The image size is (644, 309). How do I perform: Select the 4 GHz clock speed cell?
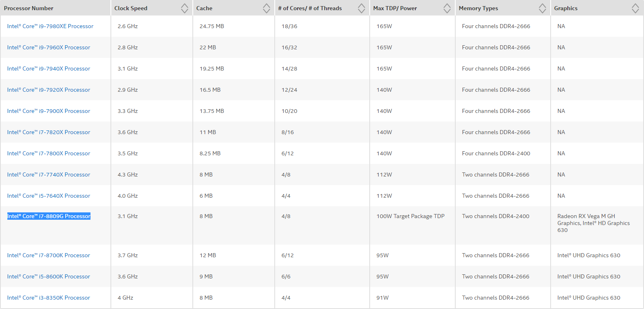coord(152,298)
